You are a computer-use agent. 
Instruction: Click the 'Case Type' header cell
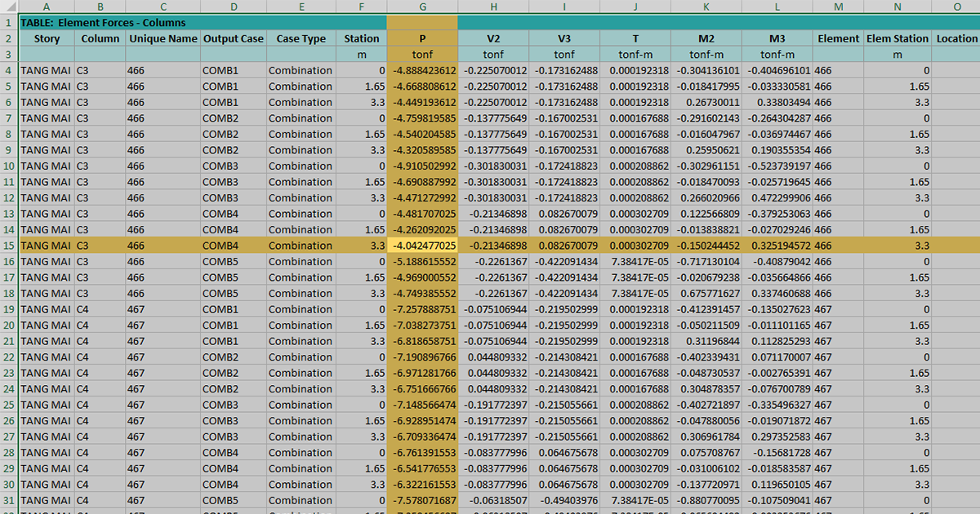click(301, 38)
